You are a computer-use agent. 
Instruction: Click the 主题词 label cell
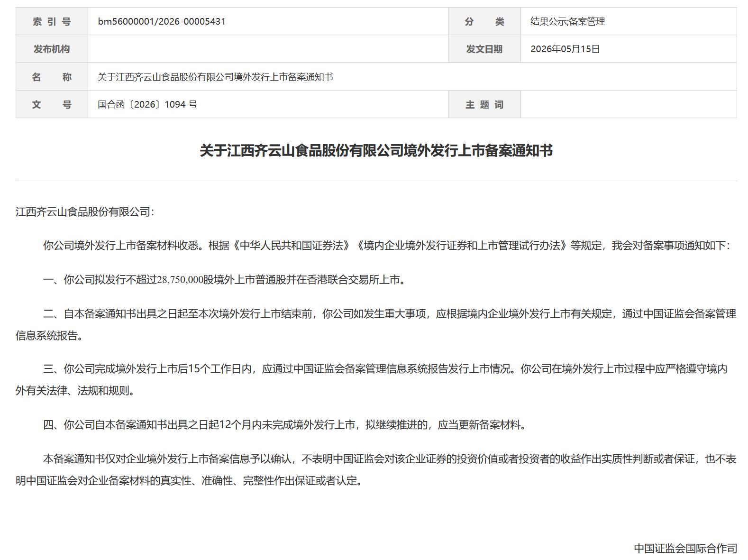[484, 104]
